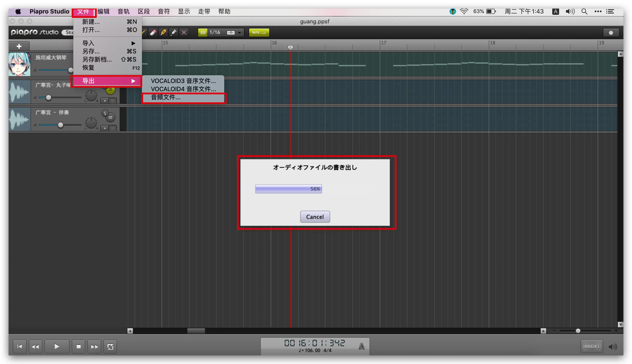Screen dimensions: 632x364
Task: Open the 显示 menu
Action: tap(184, 12)
